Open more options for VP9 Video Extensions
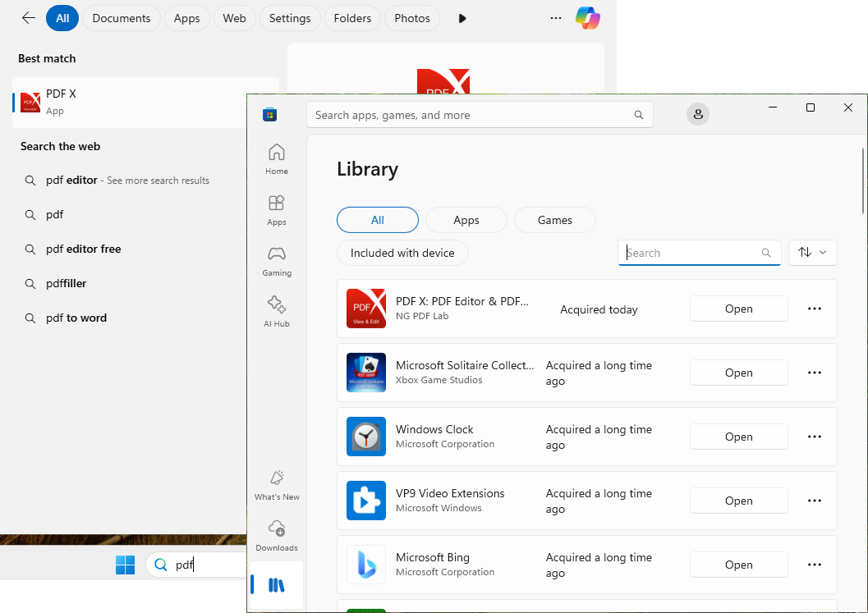This screenshot has height=613, width=868. click(x=814, y=501)
